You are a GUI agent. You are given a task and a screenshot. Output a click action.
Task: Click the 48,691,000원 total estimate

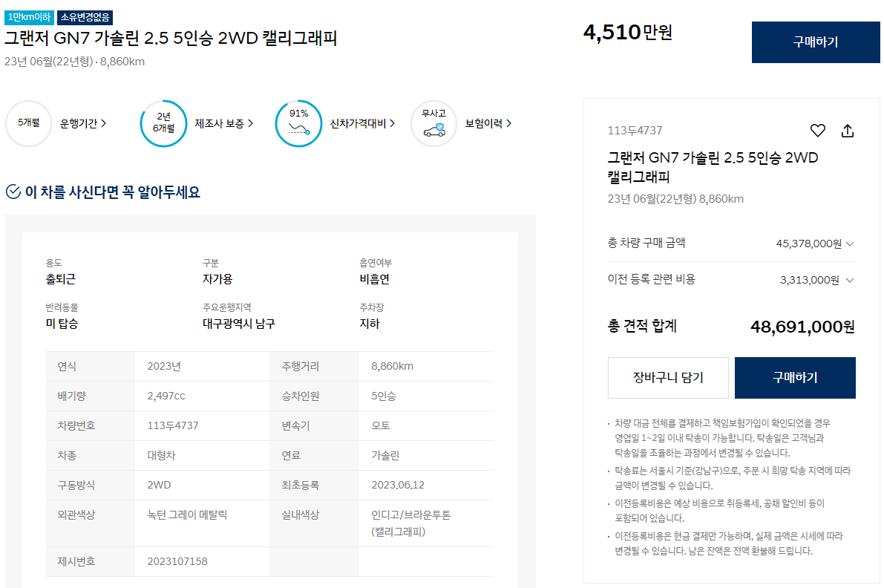802,327
